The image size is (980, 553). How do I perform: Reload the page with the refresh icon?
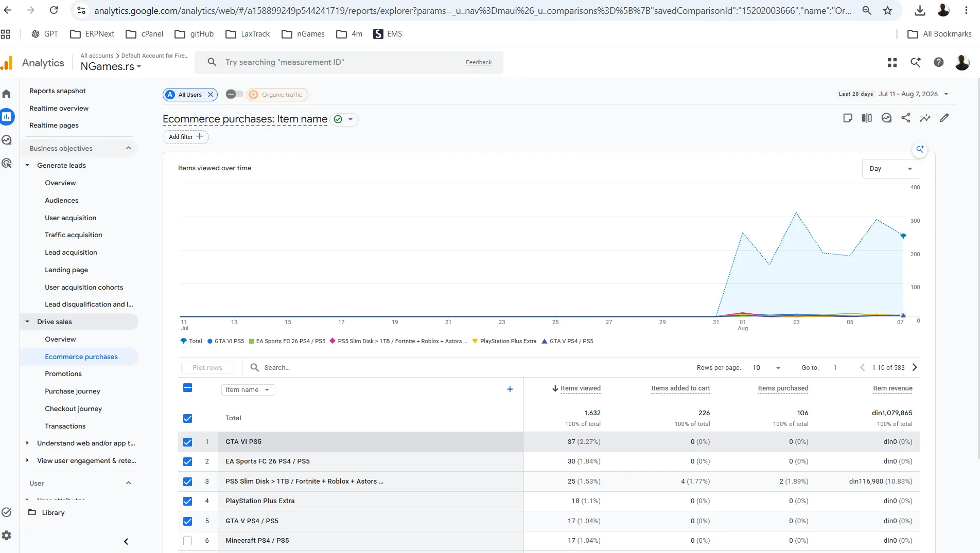54,10
